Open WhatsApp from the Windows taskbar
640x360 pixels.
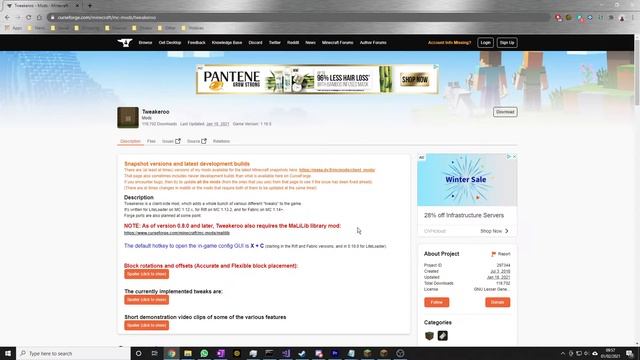coord(204,353)
